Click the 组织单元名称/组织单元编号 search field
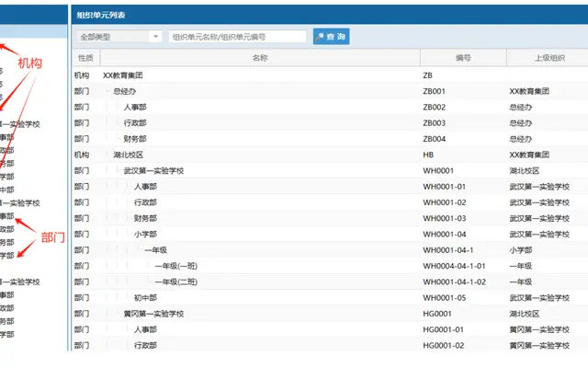 tap(237, 37)
